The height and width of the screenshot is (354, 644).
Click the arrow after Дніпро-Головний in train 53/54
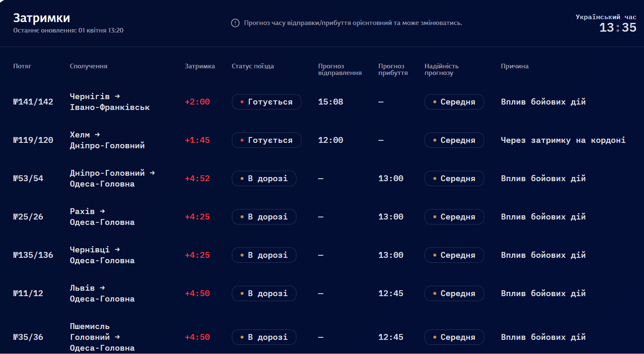152,173
